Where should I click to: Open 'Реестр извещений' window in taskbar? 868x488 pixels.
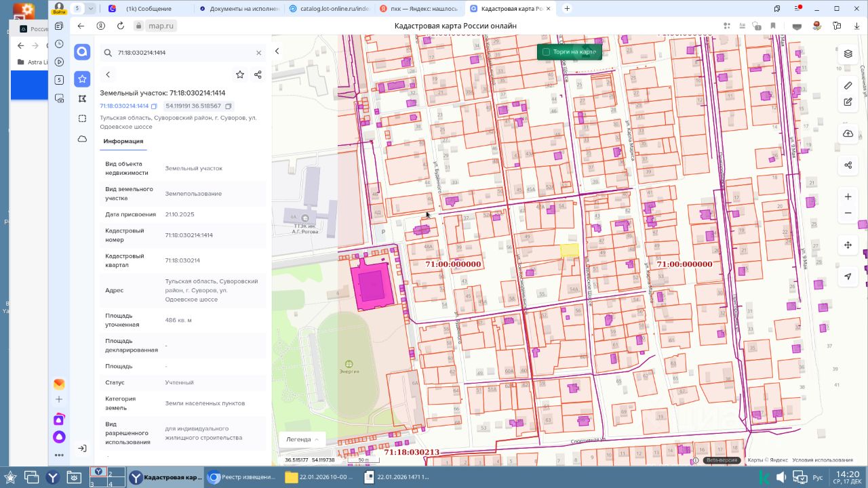point(243,477)
